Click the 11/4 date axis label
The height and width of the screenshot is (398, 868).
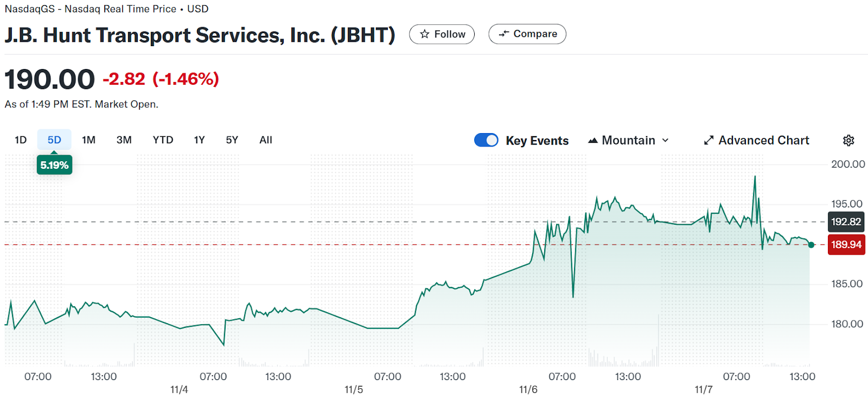coord(179,390)
